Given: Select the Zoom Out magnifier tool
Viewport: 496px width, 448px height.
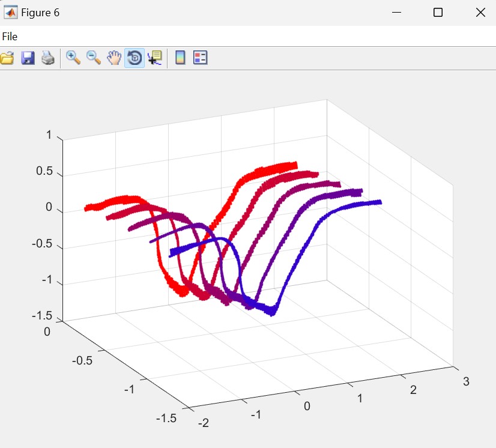Looking at the screenshot, I should tap(94, 58).
